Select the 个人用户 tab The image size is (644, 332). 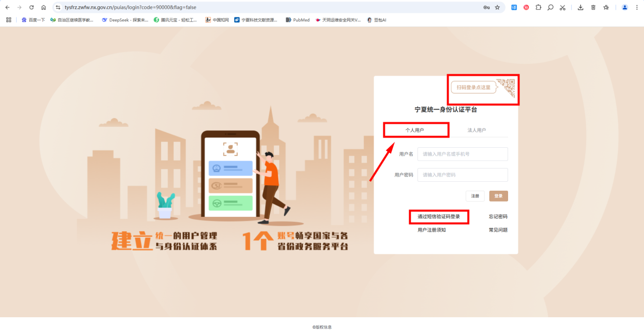[415, 130]
